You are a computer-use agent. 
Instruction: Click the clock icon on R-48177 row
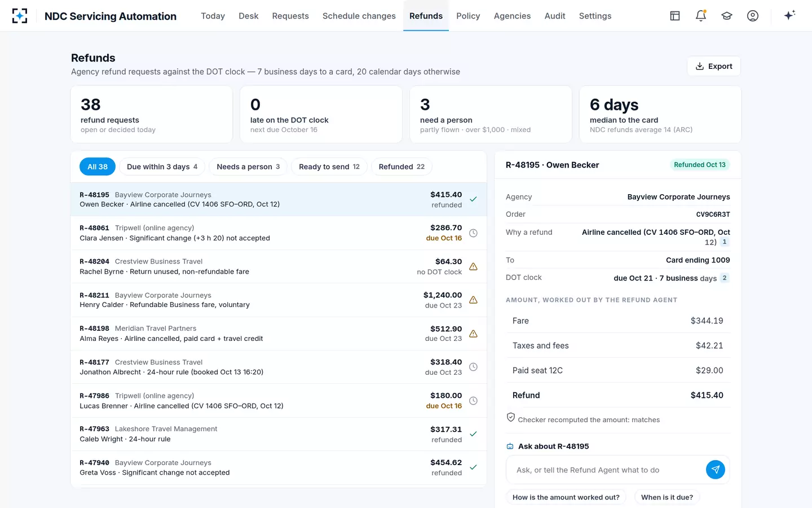tap(474, 367)
